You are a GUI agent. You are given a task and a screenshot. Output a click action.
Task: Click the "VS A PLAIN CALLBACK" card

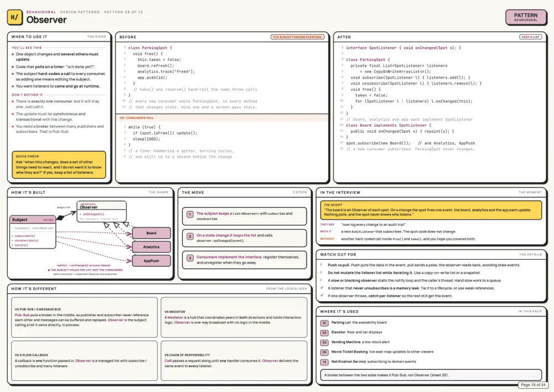[84, 360]
